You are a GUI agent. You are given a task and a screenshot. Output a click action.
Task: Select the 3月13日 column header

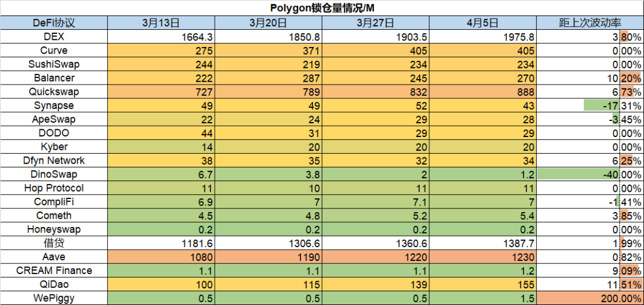coord(161,23)
